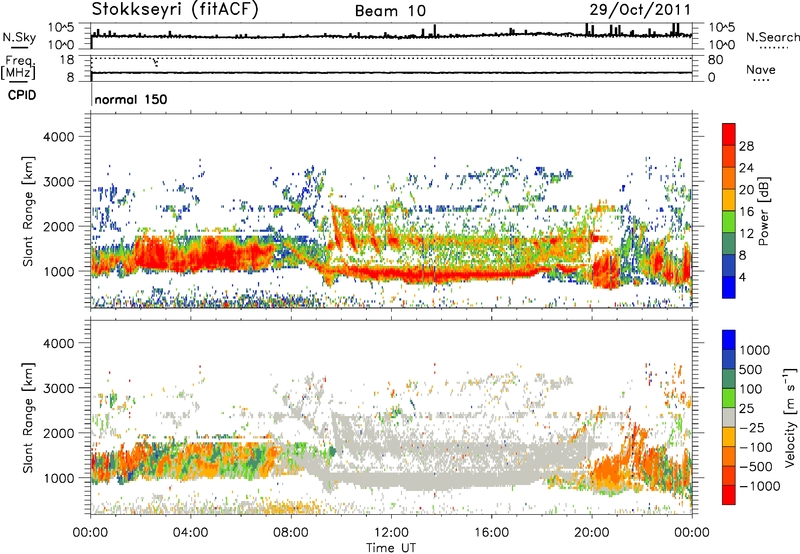The image size is (800, 554).
Task: Click the 24 dB colorbar label
Action: pyautogui.click(x=746, y=168)
